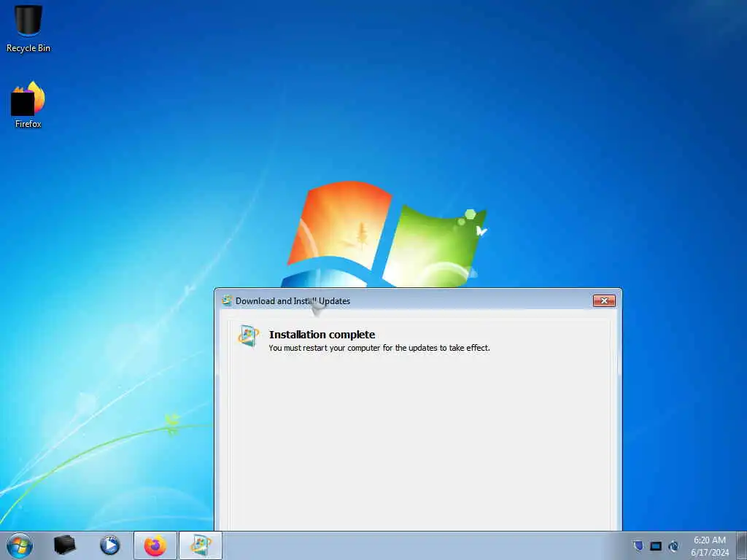
Task: Click the Download and Install Updates title bar icon
Action: coord(228,300)
